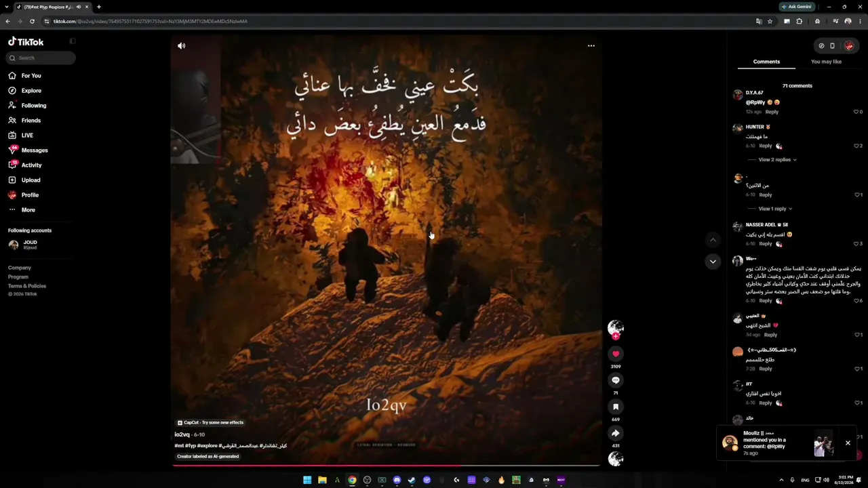Click the compass icon in top-right pill
Screen dimensions: 868x488
click(821, 46)
